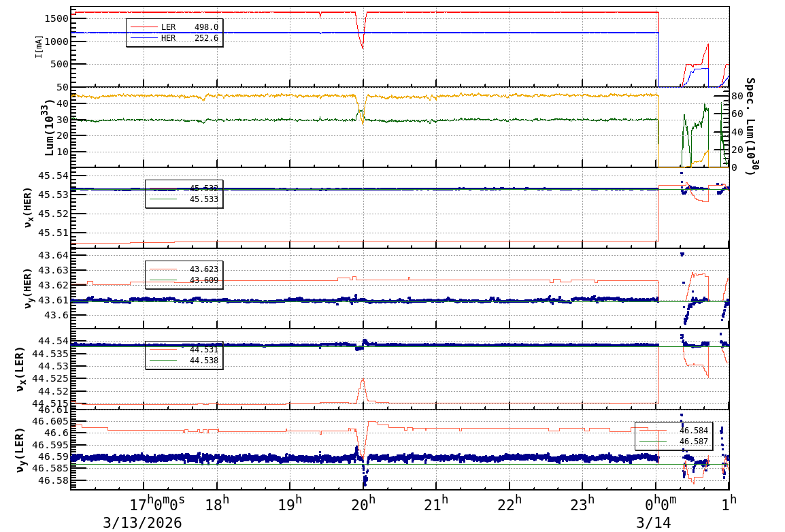Screen dimensions: 785x532
Task: Click the 0h0m time axis label
Action: click(x=661, y=503)
